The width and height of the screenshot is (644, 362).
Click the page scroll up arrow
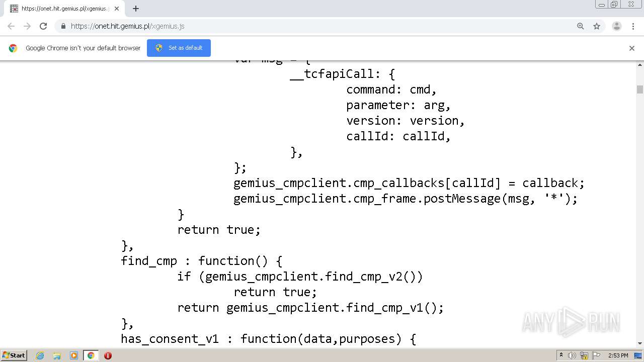click(x=640, y=65)
